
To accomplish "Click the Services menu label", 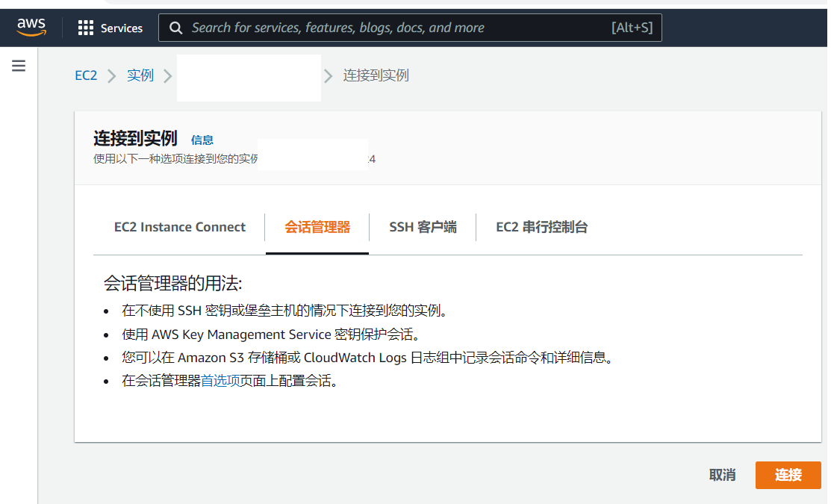I will [122, 28].
